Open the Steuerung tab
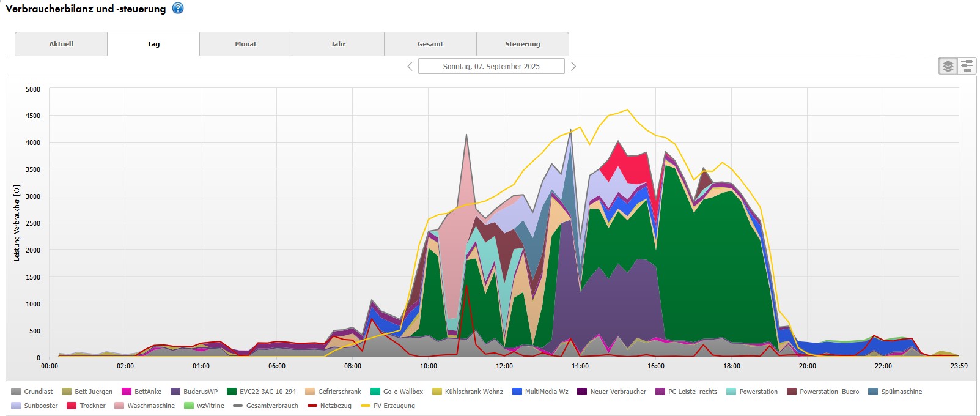Image resolution: width=980 pixels, height=416 pixels. [x=522, y=44]
